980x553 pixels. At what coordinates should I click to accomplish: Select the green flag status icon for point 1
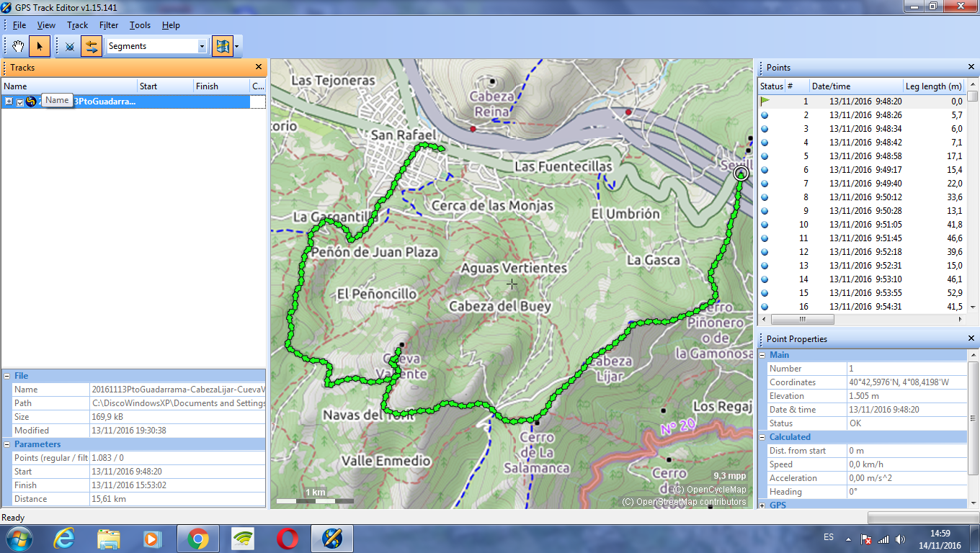tap(764, 102)
